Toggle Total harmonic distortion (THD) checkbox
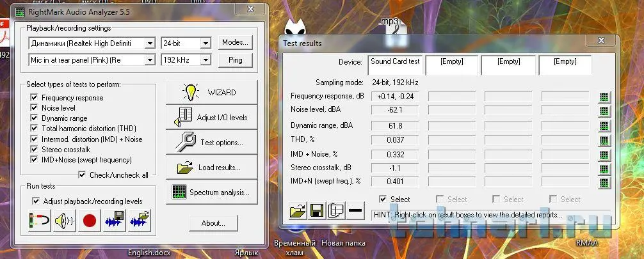Image resolution: width=644 pixels, height=259 pixels. 34,129
